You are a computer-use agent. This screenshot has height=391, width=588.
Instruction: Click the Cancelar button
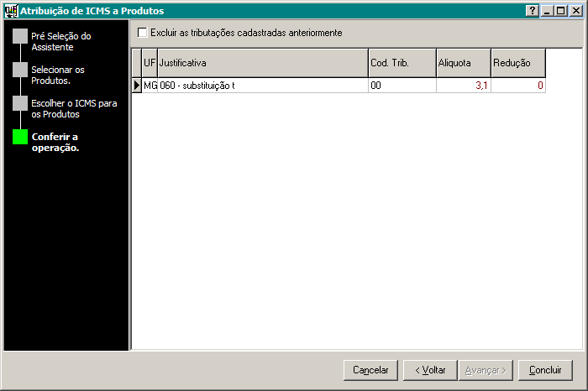(x=370, y=370)
